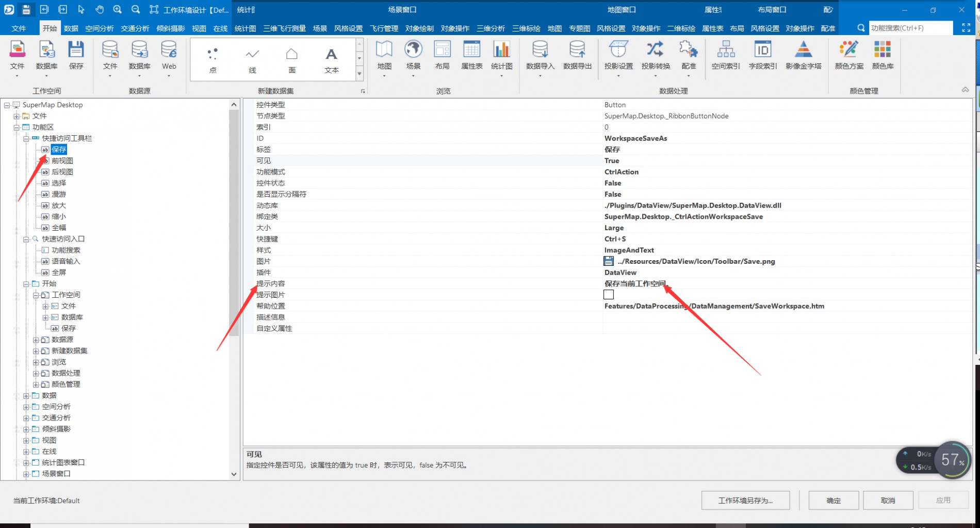980x528 pixels.
Task: Click the 工作环境另存为... button
Action: click(745, 500)
